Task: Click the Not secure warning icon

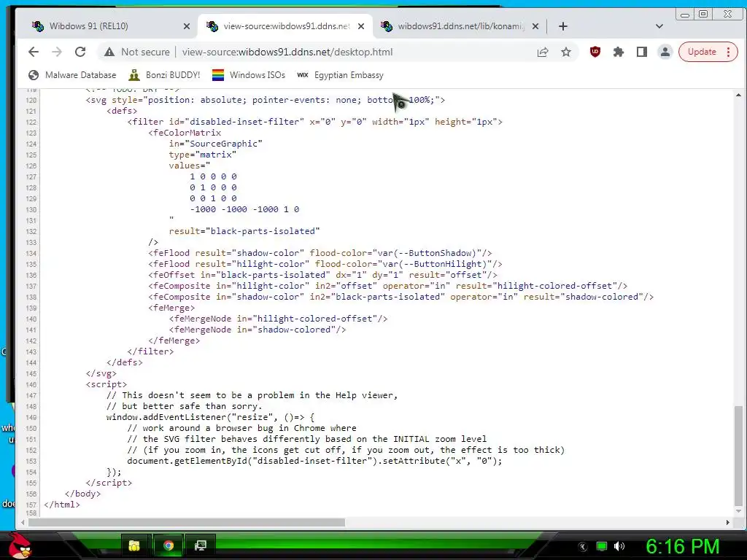Action: pos(109,52)
